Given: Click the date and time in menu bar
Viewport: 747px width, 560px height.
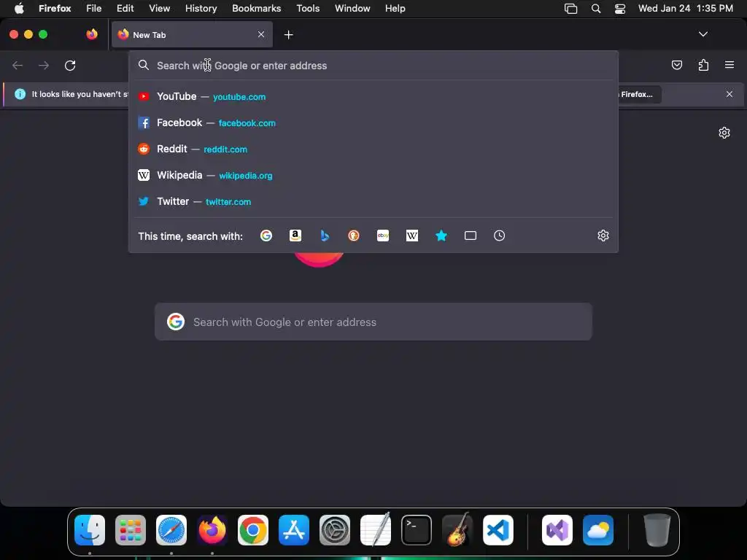Looking at the screenshot, I should [x=686, y=9].
